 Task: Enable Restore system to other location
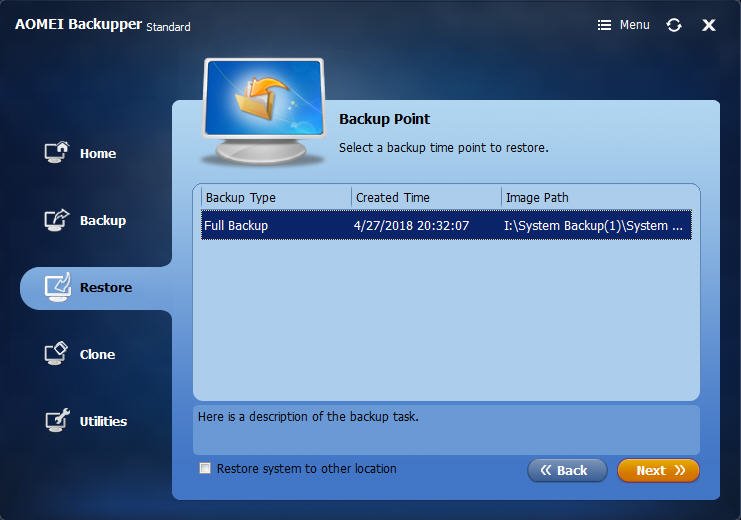[205, 468]
